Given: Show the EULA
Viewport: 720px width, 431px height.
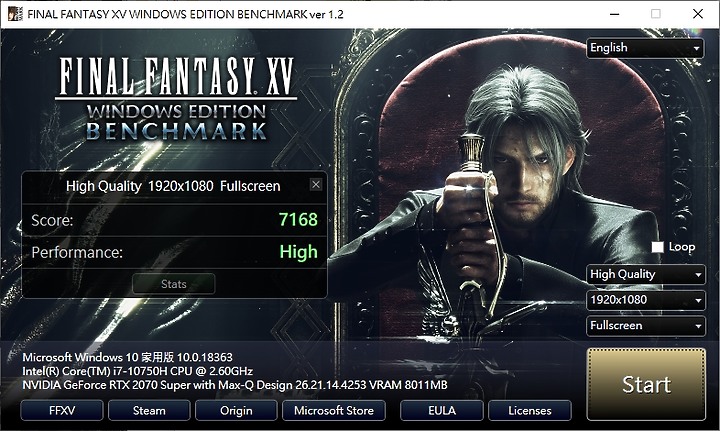Looking at the screenshot, I should pos(442,410).
